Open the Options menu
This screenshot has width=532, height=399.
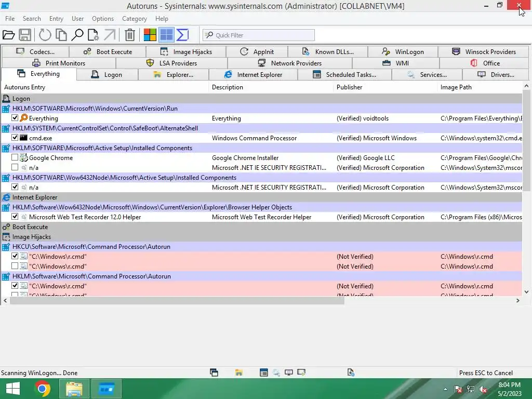103,19
